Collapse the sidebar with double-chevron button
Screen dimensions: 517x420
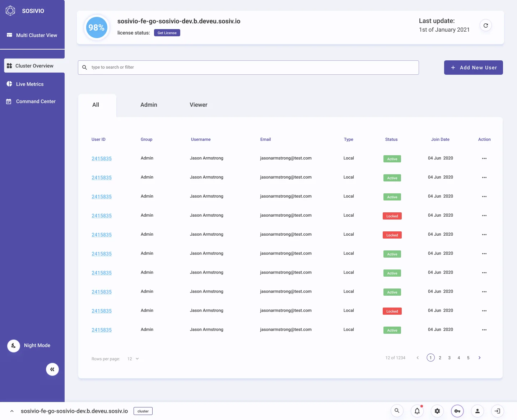coord(52,369)
